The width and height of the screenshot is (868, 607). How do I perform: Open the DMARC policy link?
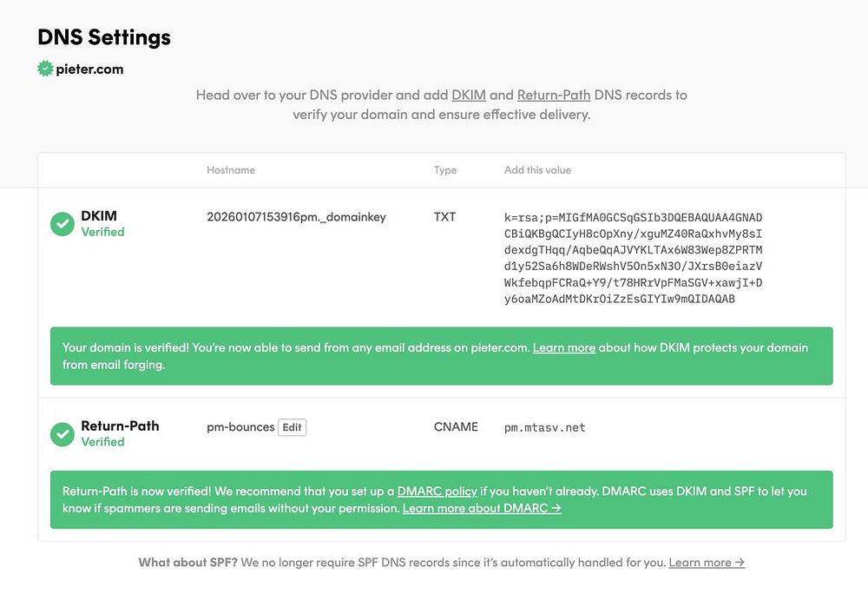[437, 491]
